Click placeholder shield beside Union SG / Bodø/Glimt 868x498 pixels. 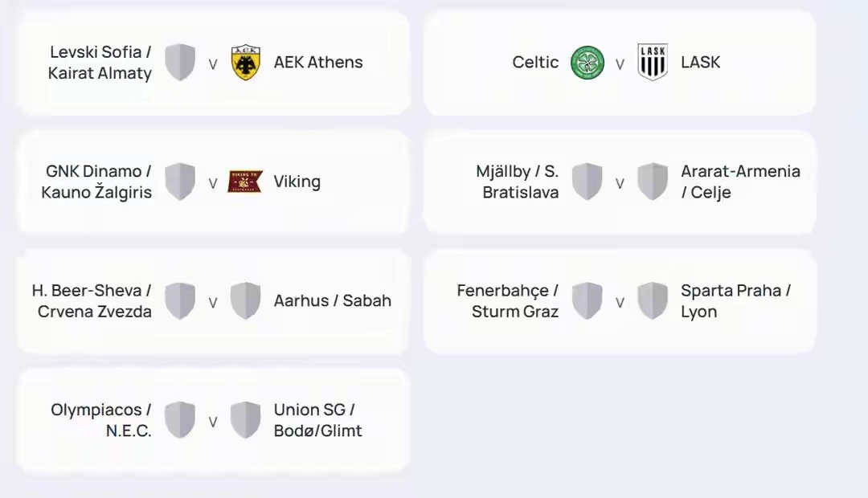click(245, 420)
